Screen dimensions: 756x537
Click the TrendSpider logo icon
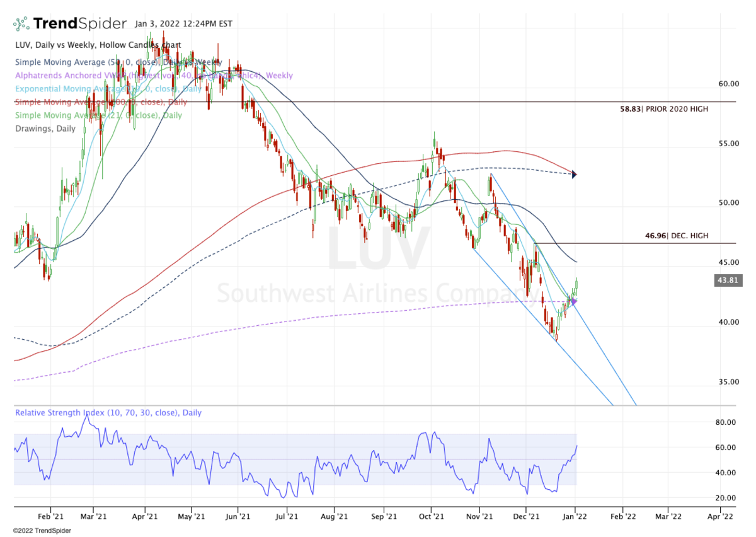point(21,23)
